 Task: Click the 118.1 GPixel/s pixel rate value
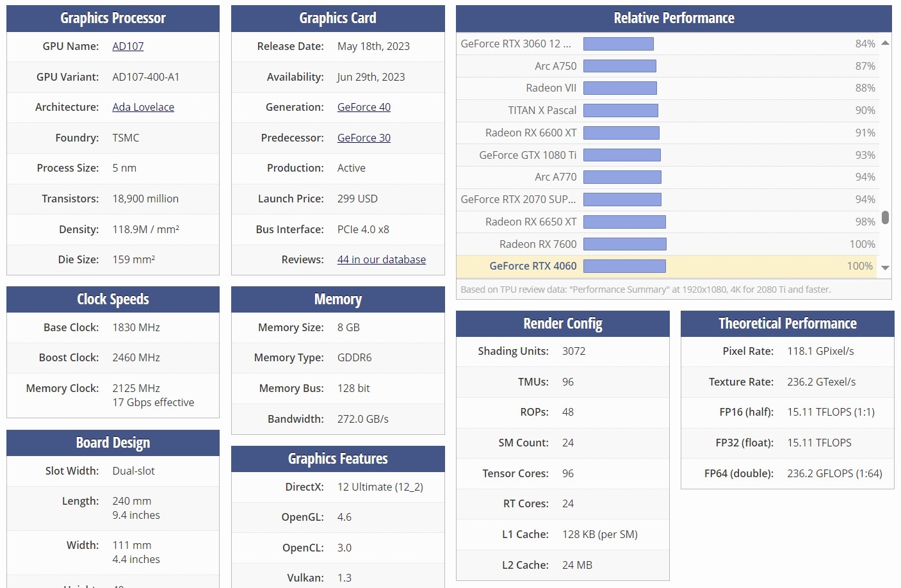point(820,351)
